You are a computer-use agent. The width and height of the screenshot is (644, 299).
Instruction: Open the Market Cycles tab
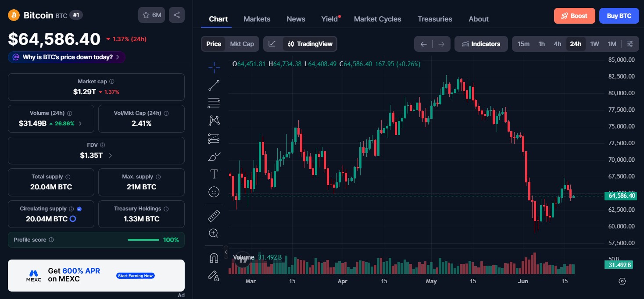click(378, 19)
